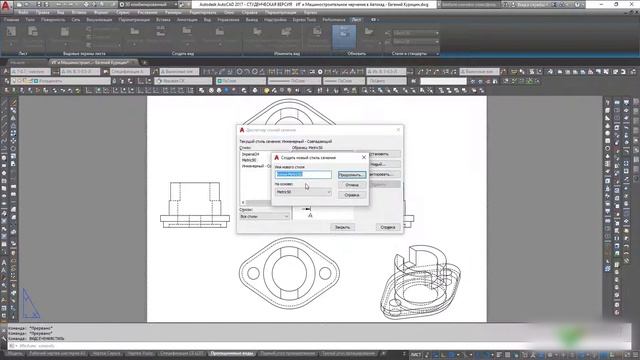Open the Размеры menu

[173, 12]
